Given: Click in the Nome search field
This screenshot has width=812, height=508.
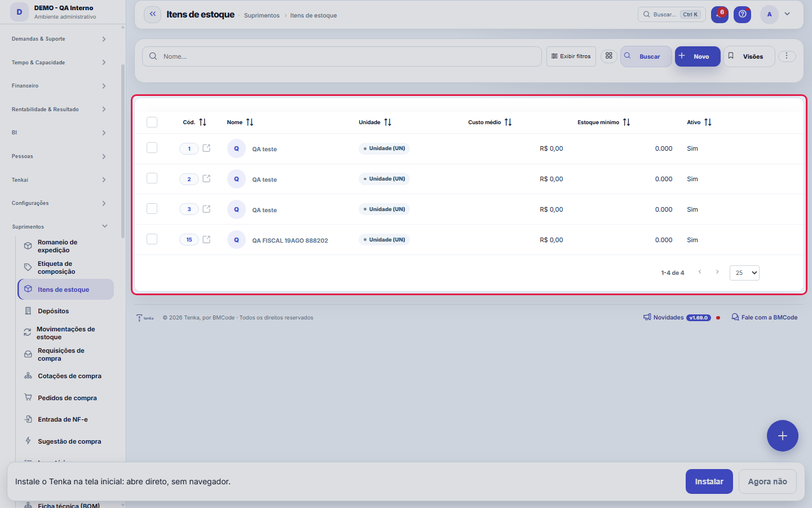Looking at the screenshot, I should [342, 56].
